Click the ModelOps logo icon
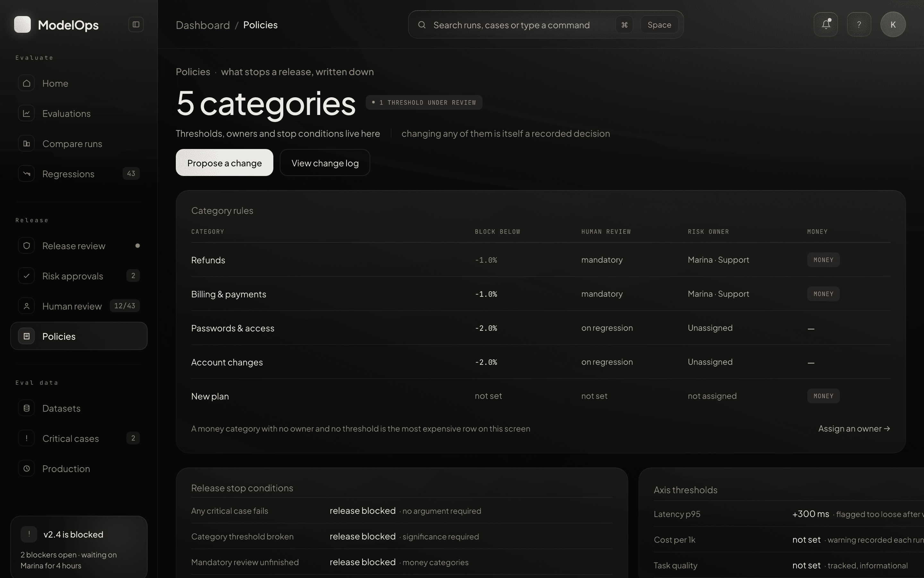The height and width of the screenshot is (578, 924). point(22,24)
